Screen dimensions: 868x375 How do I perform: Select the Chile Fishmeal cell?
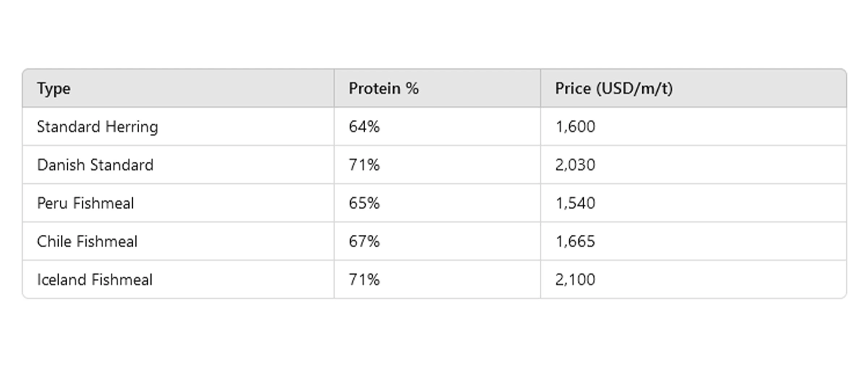tap(87, 242)
